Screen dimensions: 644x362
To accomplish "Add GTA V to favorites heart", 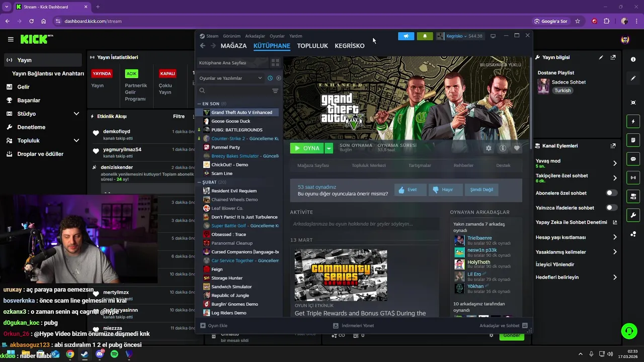I will [x=517, y=148].
